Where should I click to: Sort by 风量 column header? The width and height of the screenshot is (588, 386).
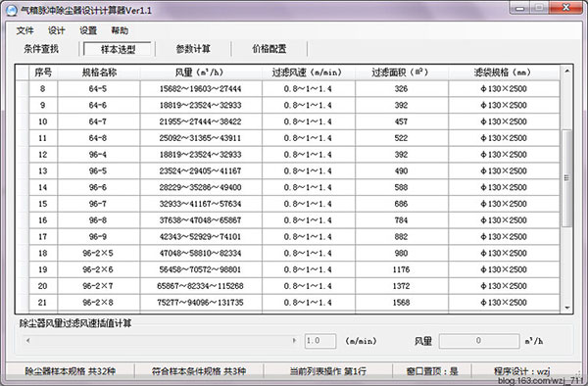point(201,72)
